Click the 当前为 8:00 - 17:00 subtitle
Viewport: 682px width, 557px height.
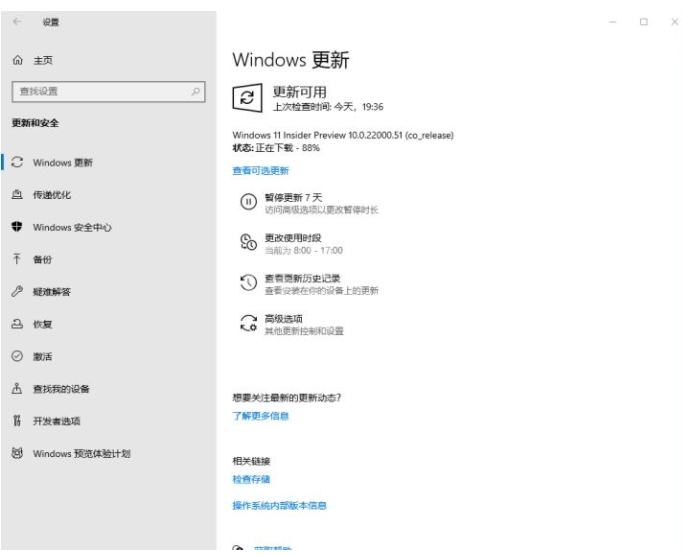coord(304,250)
